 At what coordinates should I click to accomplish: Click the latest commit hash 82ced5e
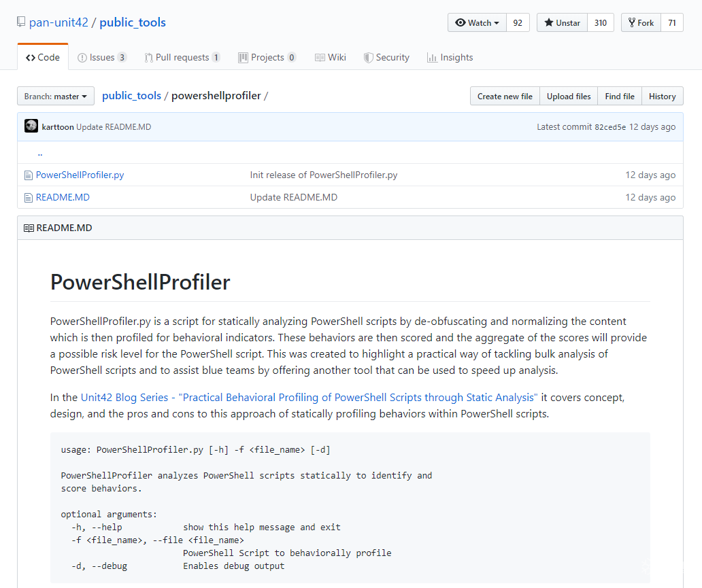(610, 127)
